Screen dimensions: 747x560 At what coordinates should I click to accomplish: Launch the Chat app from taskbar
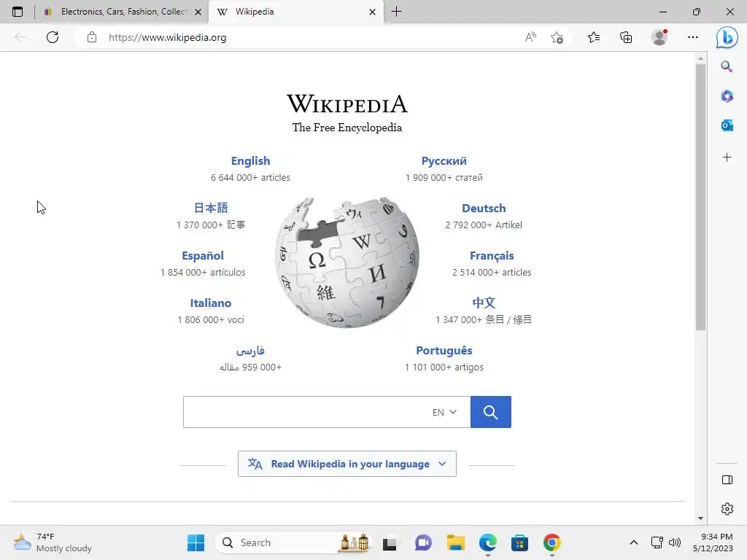[x=423, y=542]
